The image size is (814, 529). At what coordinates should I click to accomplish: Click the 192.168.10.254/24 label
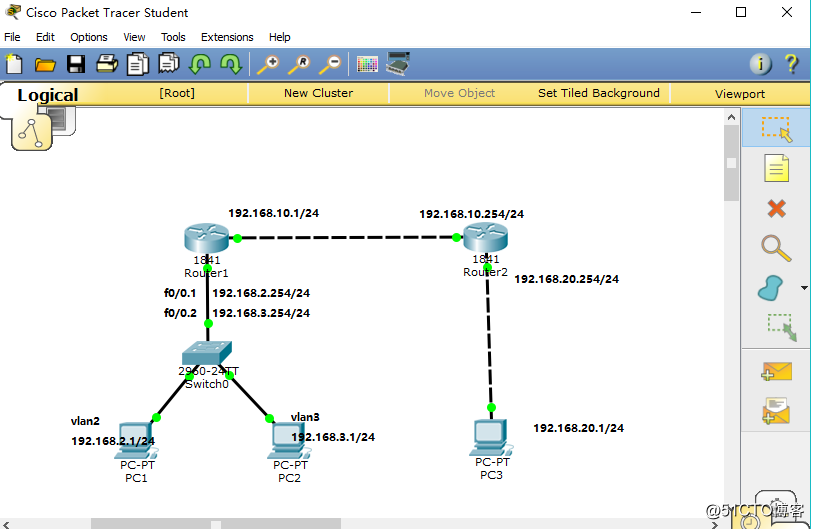tap(471, 214)
